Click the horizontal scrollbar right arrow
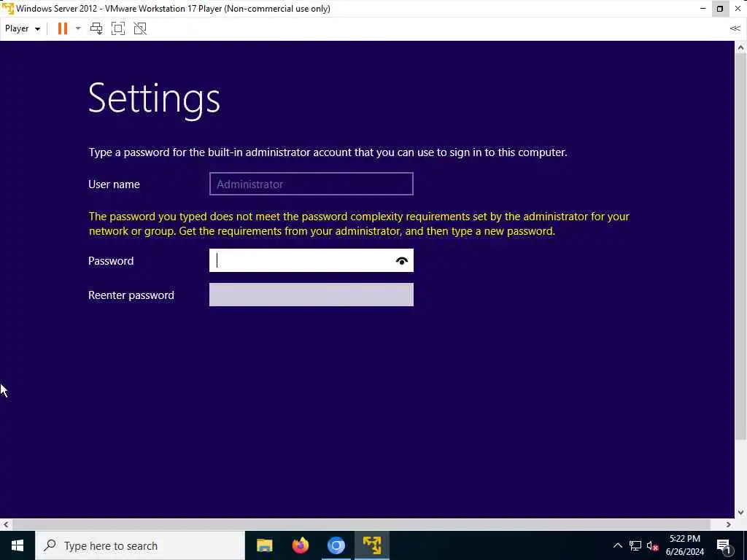 [x=729, y=525]
